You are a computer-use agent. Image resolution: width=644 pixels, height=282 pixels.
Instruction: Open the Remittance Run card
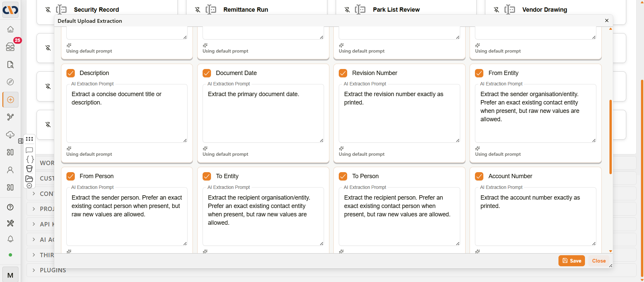[x=257, y=10]
